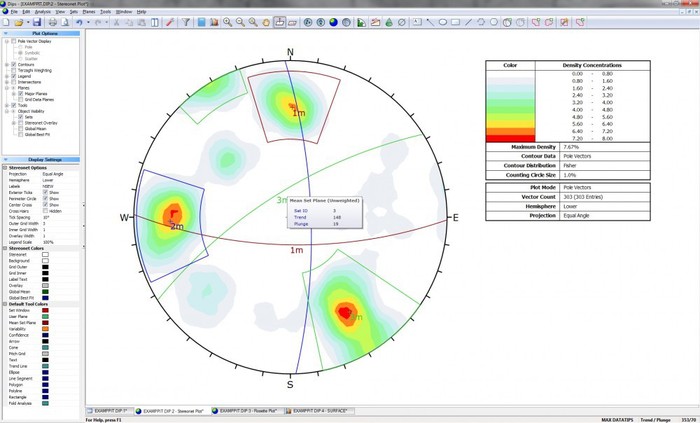Toggle the Stereonet Overlay checkbox
The image size is (700, 423).
[x=19, y=122]
